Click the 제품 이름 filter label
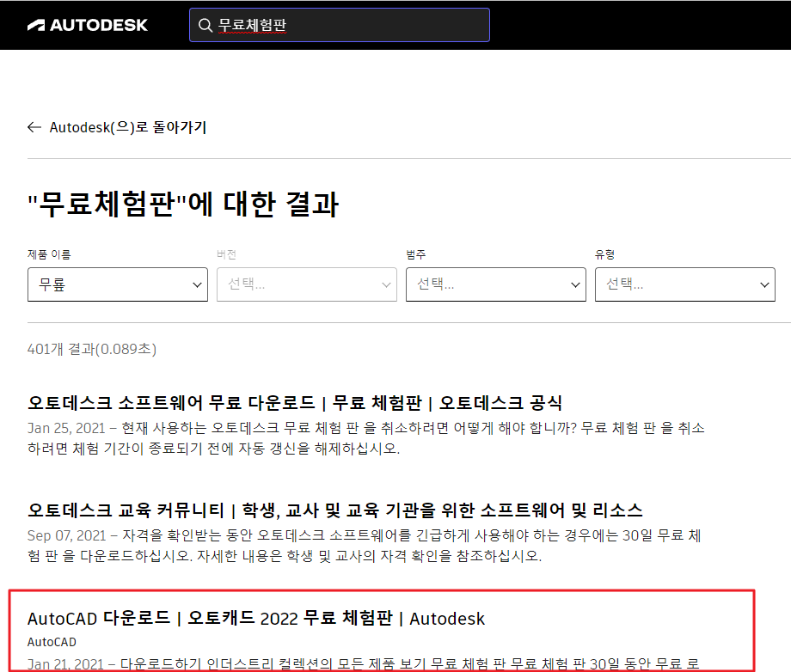 click(x=49, y=254)
